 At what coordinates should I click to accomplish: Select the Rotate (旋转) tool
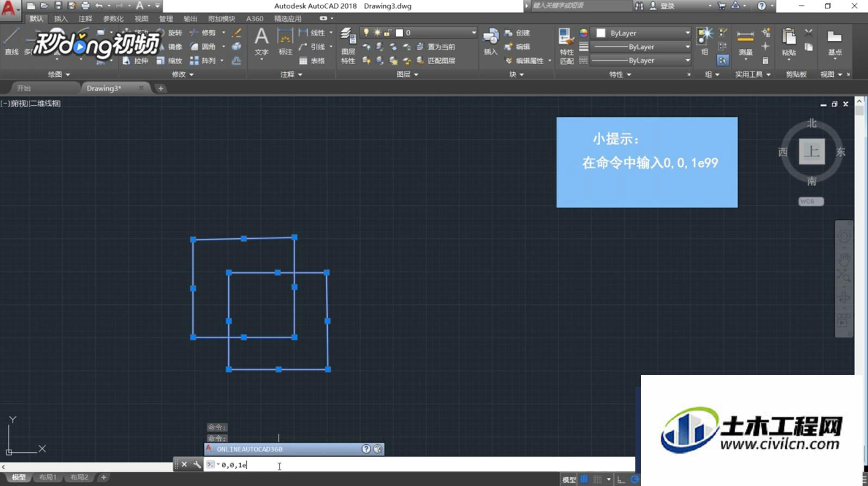(170, 33)
